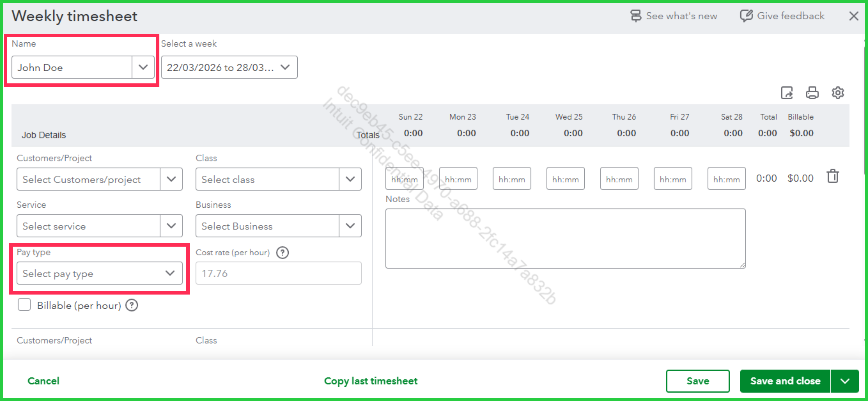Viewport: 868px width, 401px height.
Task: Open the timesheet settings gear
Action: point(837,93)
